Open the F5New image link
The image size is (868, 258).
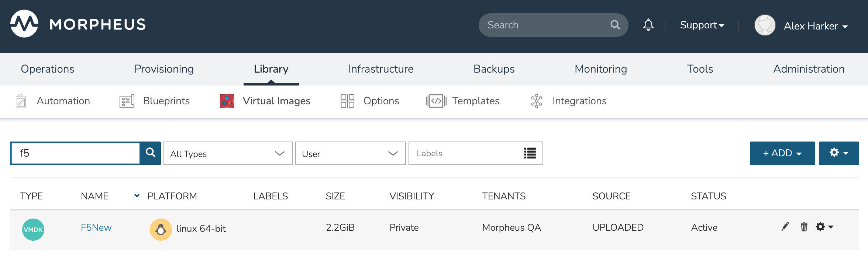96,227
